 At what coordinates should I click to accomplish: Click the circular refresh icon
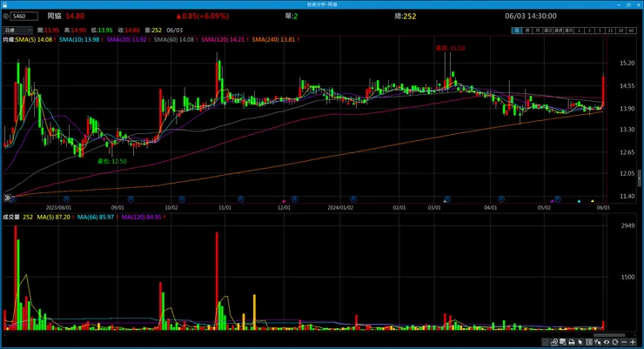pos(614,342)
